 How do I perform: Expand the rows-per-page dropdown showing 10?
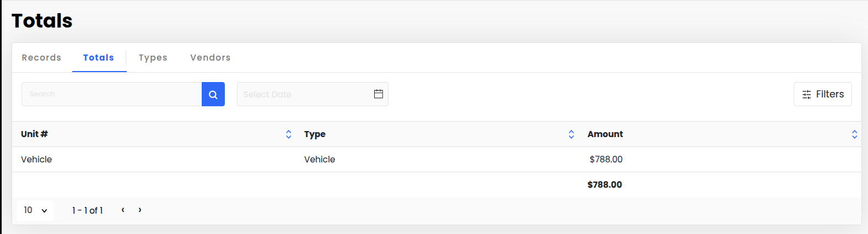click(x=35, y=210)
